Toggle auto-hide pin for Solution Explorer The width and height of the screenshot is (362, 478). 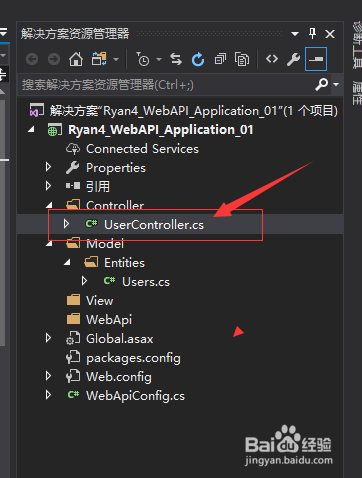[x=312, y=33]
